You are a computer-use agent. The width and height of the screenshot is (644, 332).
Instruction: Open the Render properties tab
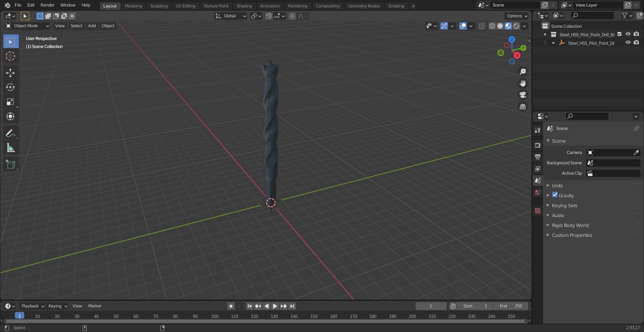[537, 145]
